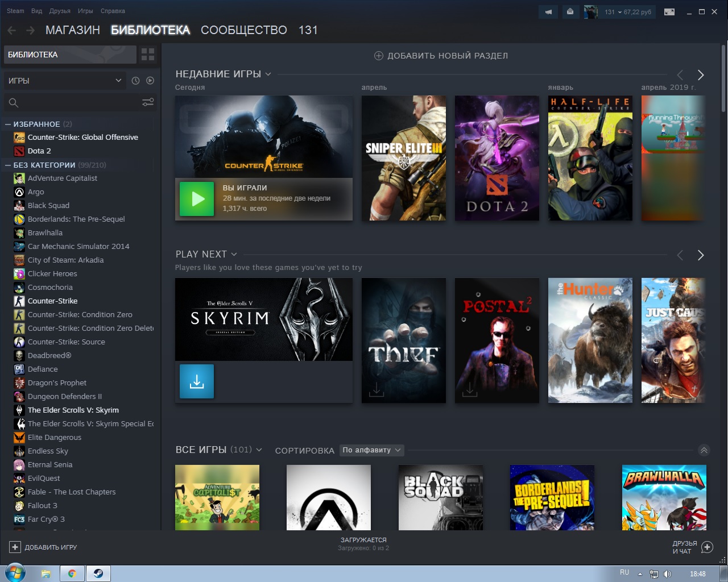Open Chrome from the Windows taskbar
The image size is (728, 582).
coord(72,573)
